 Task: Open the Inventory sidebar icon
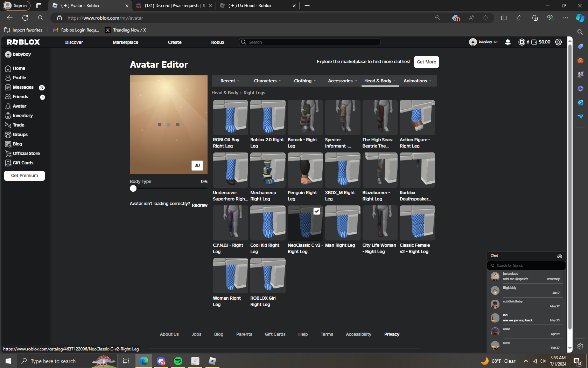(x=8, y=116)
